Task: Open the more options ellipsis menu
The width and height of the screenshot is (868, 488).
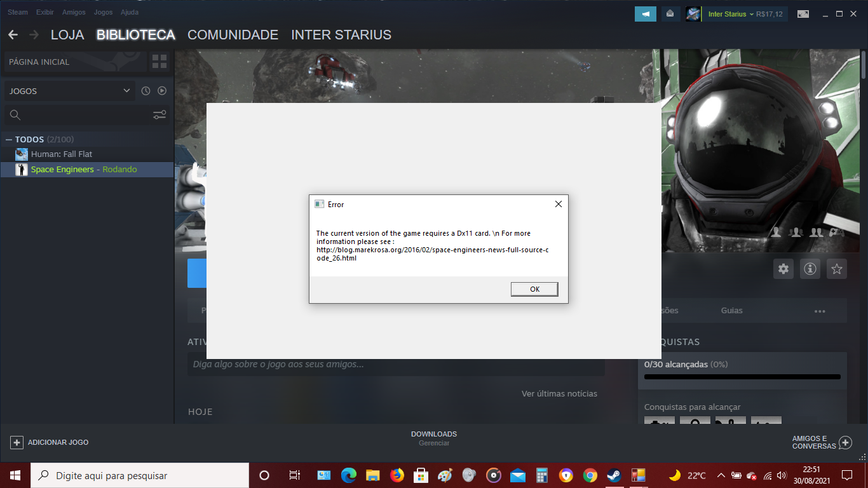Action: coord(820,311)
